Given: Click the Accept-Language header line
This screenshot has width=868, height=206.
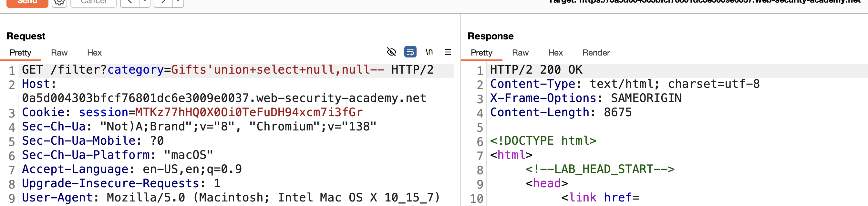Looking at the screenshot, I should pyautogui.click(x=132, y=169).
